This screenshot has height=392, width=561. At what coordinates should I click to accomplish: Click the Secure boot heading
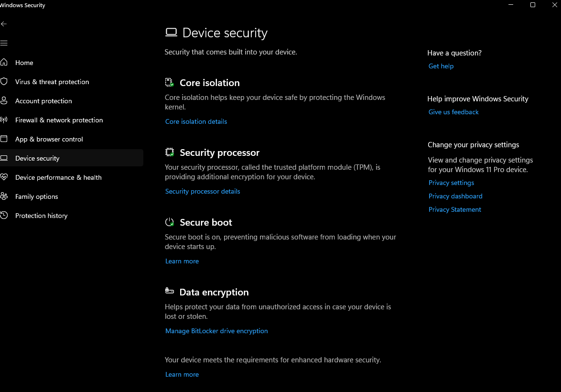point(206,222)
